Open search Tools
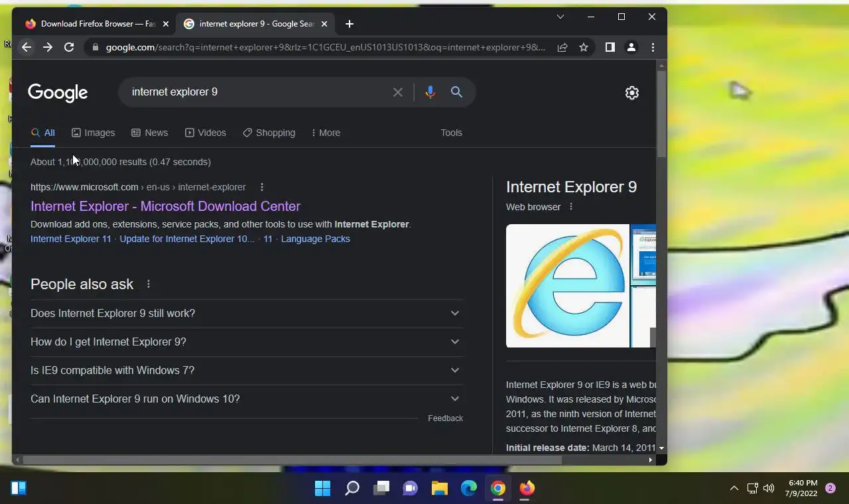Viewport: 849px width, 504px height. (x=451, y=133)
